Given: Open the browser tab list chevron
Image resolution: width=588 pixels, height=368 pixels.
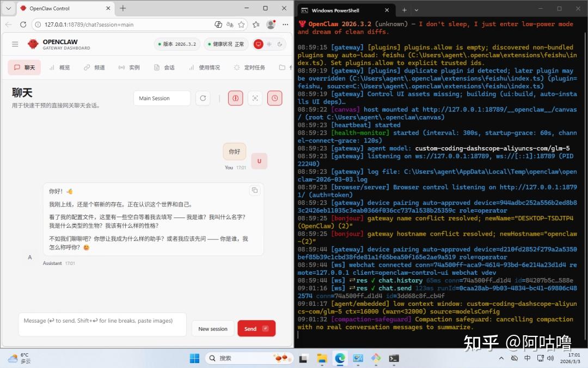Looking at the screenshot, I should pyautogui.click(x=8, y=8).
